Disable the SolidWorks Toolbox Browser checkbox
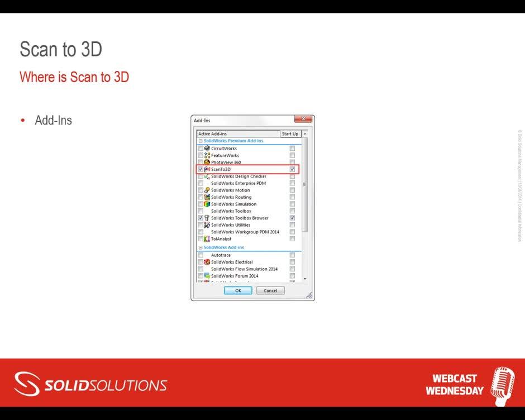 200,217
